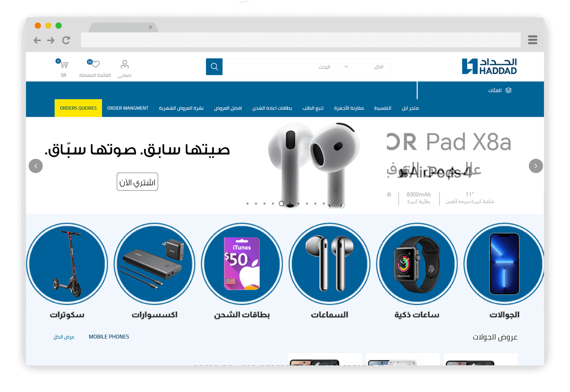Expand the categories menu with layers icon
Viewport: 570px width, 392px height.
[x=500, y=90]
